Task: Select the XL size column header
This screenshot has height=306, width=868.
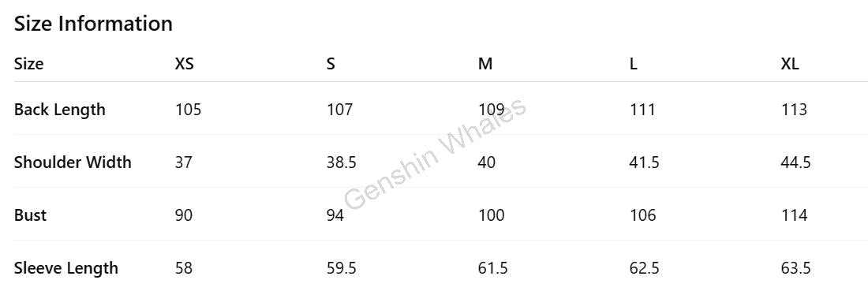Action: coord(790,64)
